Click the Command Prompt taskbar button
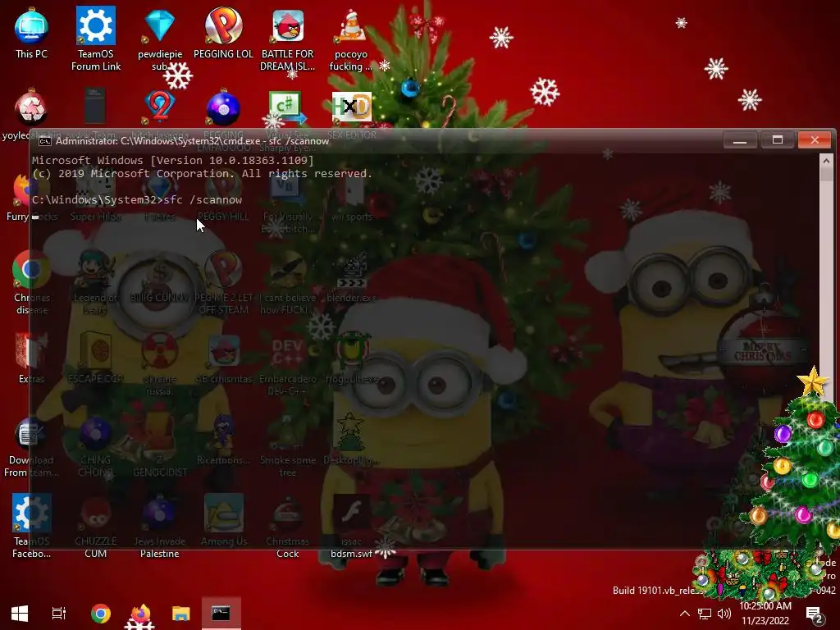Image resolution: width=840 pixels, height=630 pixels. pos(221,613)
